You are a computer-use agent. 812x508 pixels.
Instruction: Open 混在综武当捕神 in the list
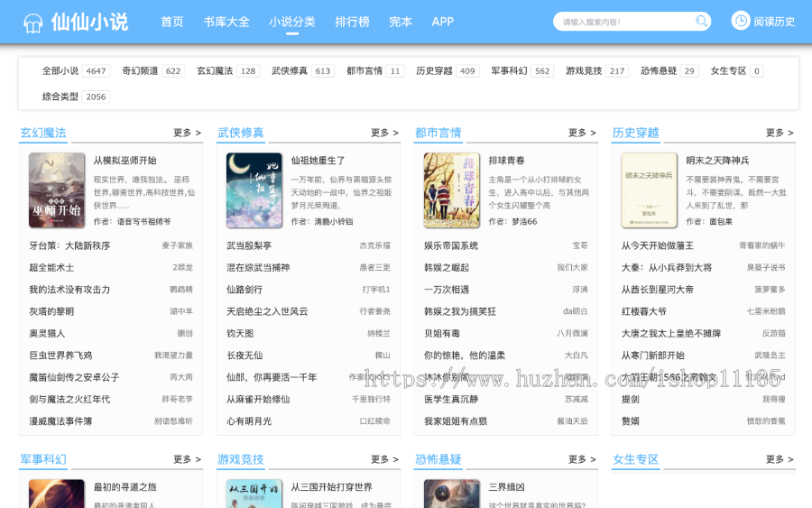coord(258,268)
